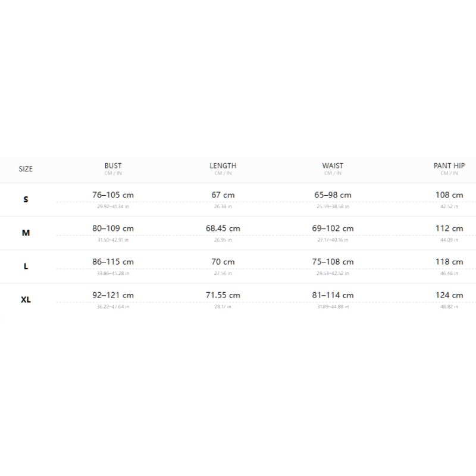This screenshot has width=476, height=476.
Task: Click the 75–108 cm waist value
Action: [x=333, y=262]
